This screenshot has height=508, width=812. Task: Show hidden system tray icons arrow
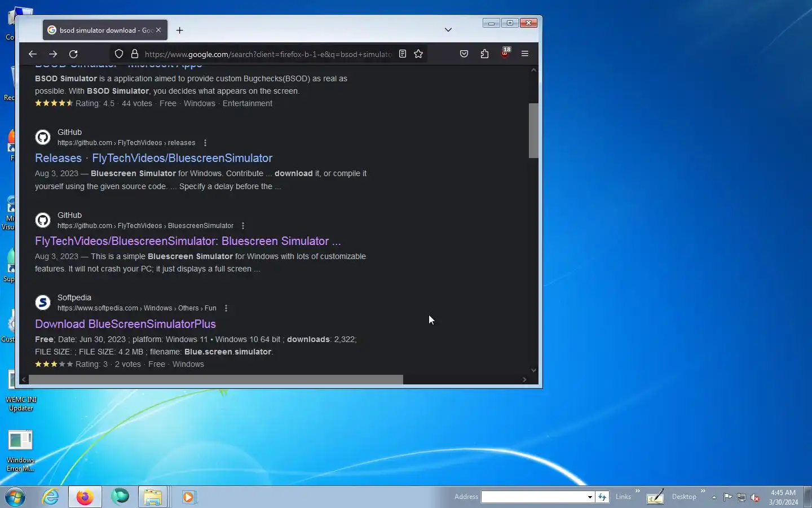(x=714, y=497)
